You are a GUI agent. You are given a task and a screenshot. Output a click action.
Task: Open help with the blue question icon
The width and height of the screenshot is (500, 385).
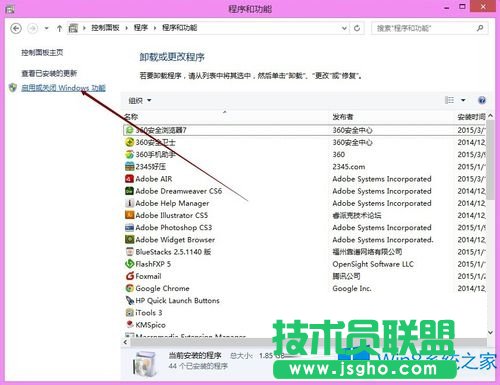point(482,100)
